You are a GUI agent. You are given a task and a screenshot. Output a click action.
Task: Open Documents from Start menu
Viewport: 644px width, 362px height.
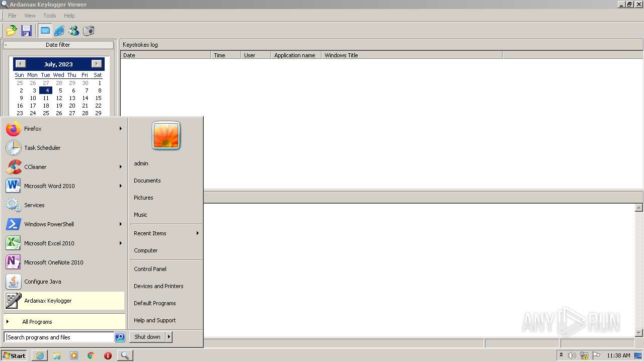(x=166, y=180)
